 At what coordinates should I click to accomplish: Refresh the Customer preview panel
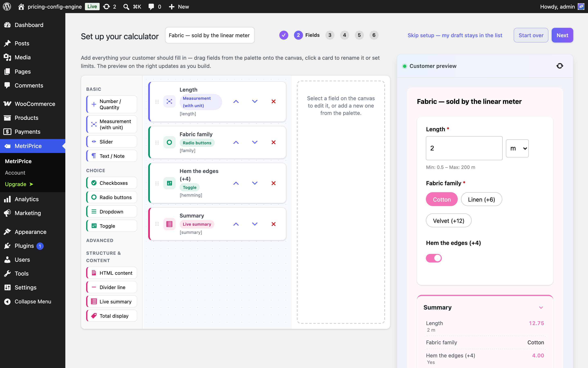[560, 66]
